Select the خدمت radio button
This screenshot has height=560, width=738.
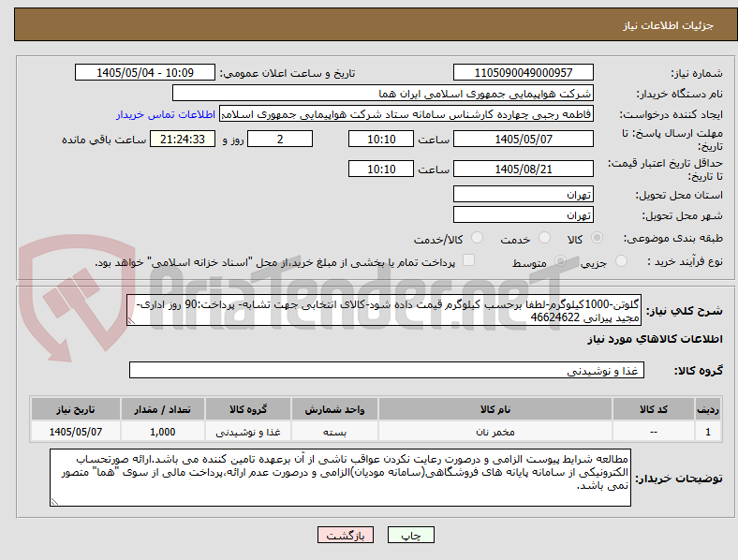click(544, 238)
